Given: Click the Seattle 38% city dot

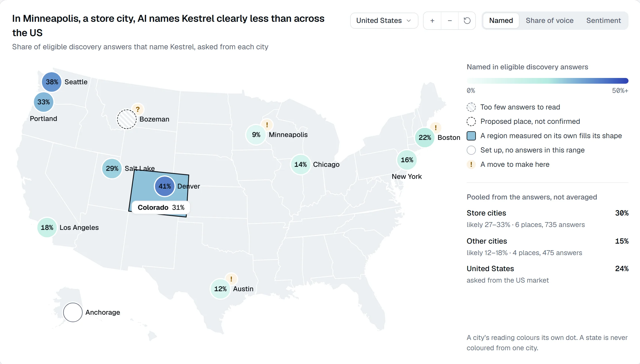Looking at the screenshot, I should click(x=52, y=82).
